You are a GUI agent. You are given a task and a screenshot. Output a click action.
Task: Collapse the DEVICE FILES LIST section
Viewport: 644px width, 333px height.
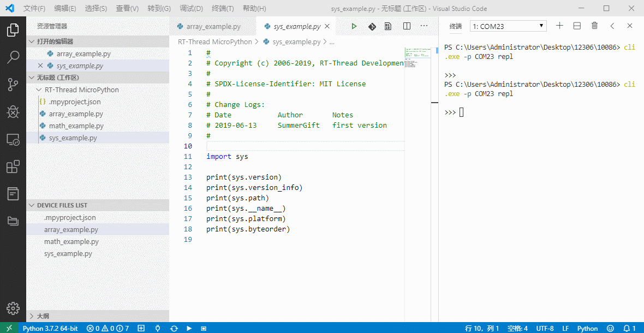[62, 205]
